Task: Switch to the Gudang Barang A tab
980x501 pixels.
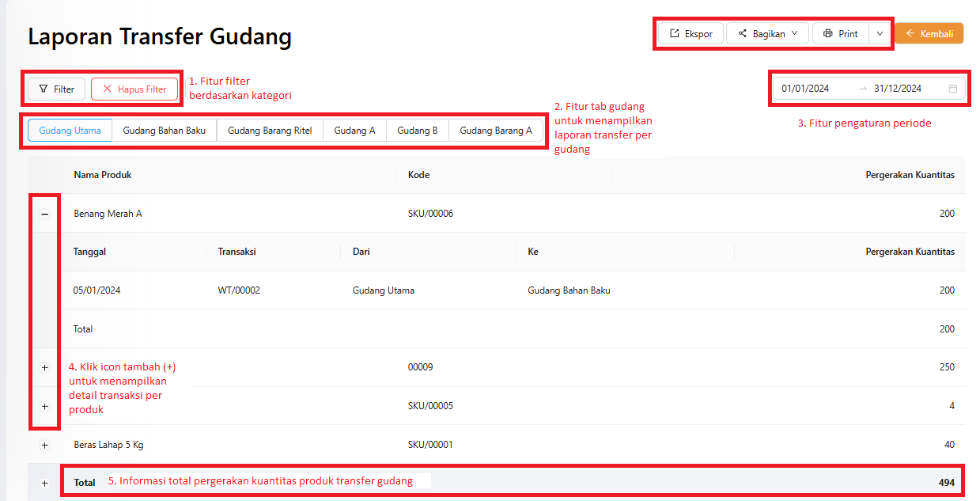Action: [496, 131]
